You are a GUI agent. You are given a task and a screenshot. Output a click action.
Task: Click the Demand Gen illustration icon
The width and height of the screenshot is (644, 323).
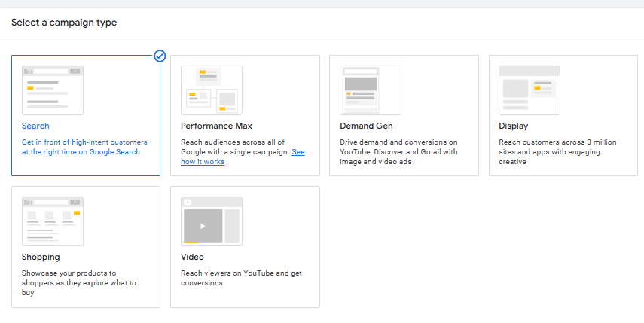(371, 90)
